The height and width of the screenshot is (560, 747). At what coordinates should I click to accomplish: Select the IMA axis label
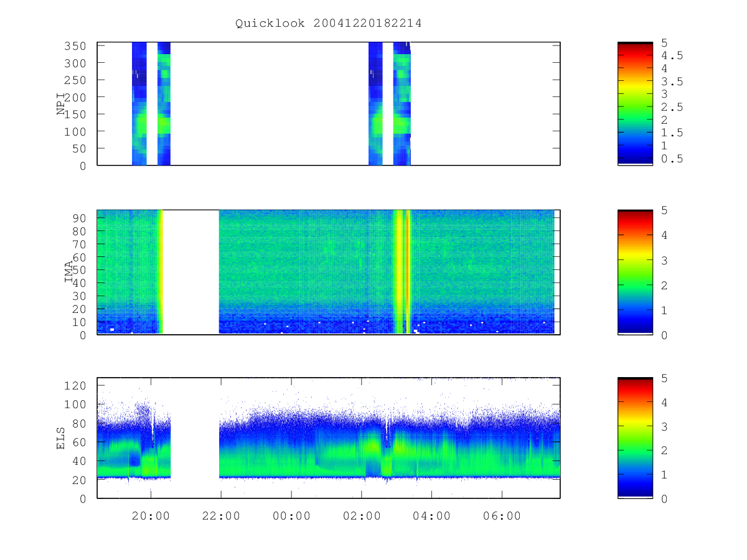click(68, 272)
